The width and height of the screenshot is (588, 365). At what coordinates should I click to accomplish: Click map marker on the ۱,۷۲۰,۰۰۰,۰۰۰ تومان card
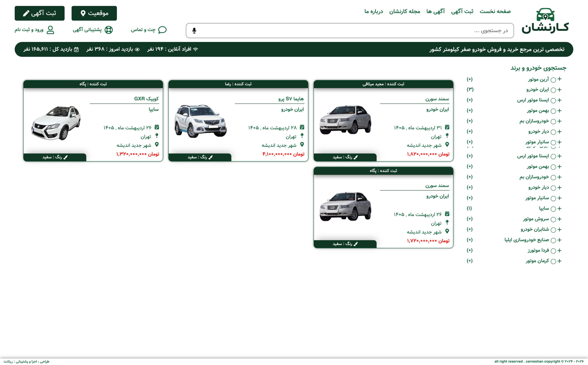[x=447, y=231]
